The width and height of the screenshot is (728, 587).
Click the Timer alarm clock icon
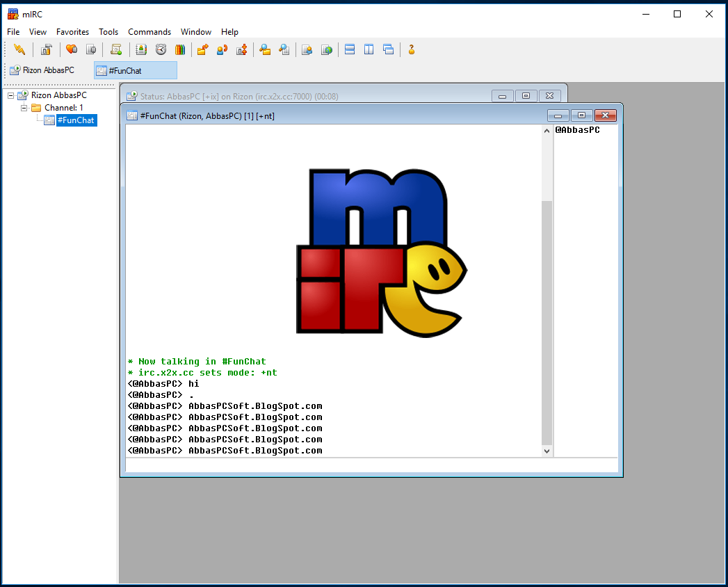(x=161, y=49)
